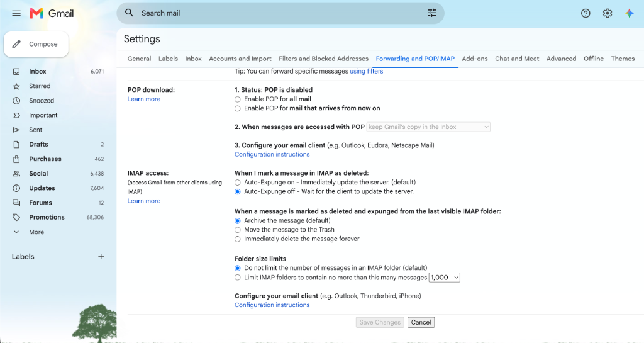
Task: Open the Drafts folder label
Action: point(38,145)
